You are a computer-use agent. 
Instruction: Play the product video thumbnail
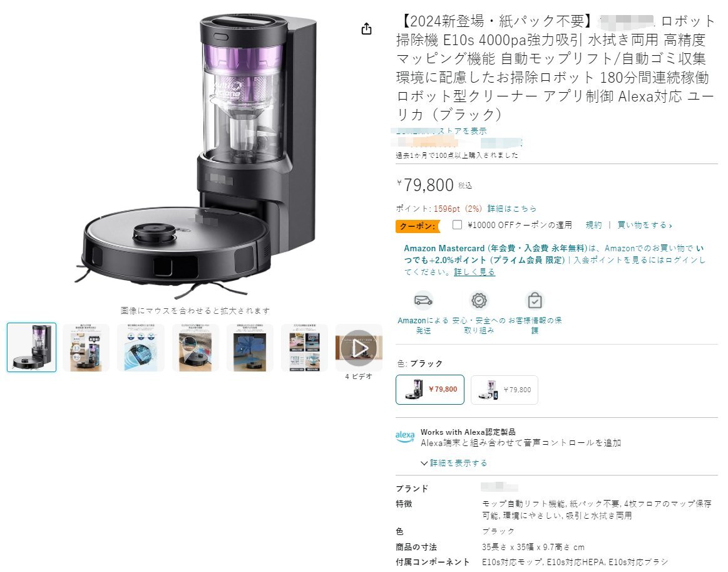click(359, 348)
